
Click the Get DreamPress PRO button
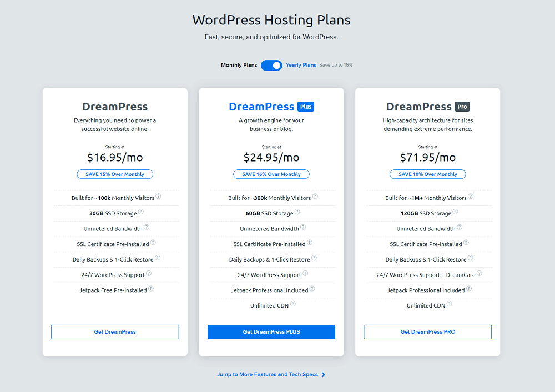(x=427, y=332)
